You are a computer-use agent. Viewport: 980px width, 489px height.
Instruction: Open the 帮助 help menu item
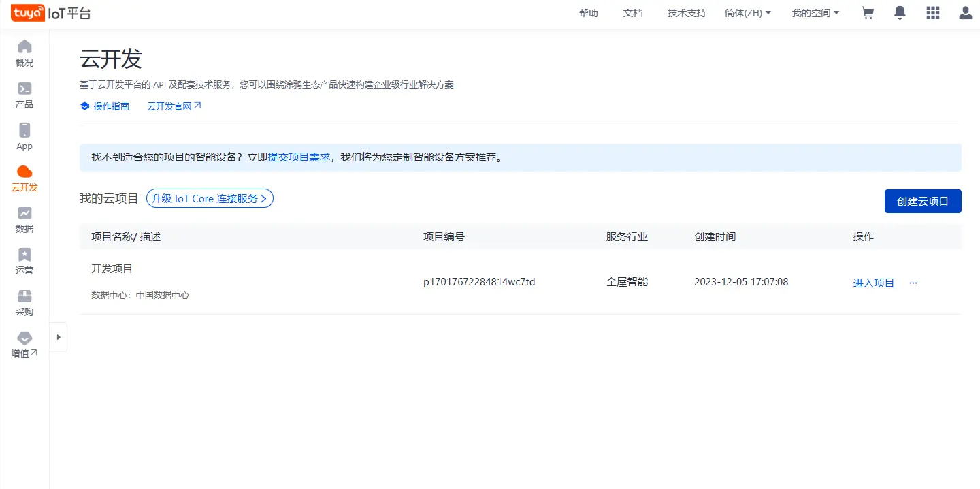point(588,13)
